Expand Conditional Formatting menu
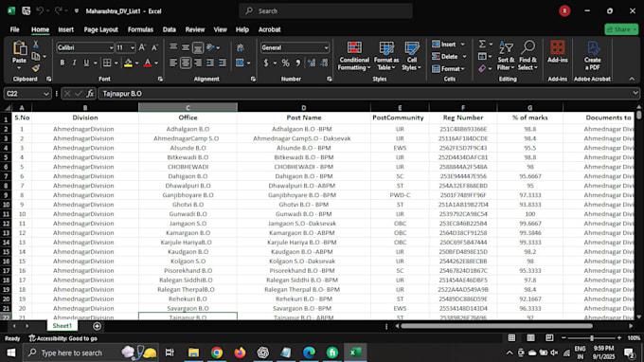The height and width of the screenshot is (362, 644). (353, 56)
